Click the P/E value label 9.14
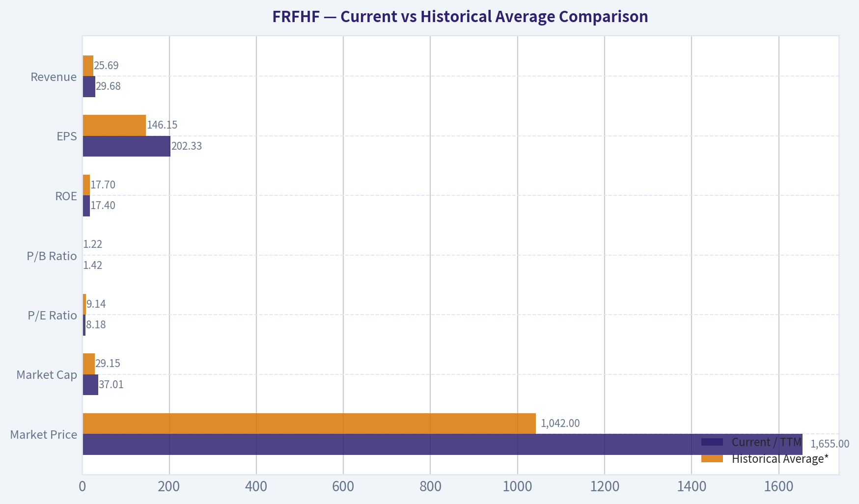 tap(96, 304)
